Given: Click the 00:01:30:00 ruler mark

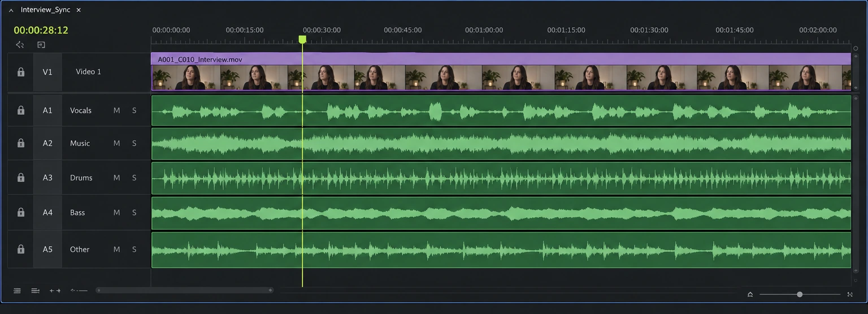Looking at the screenshot, I should pyautogui.click(x=649, y=30).
